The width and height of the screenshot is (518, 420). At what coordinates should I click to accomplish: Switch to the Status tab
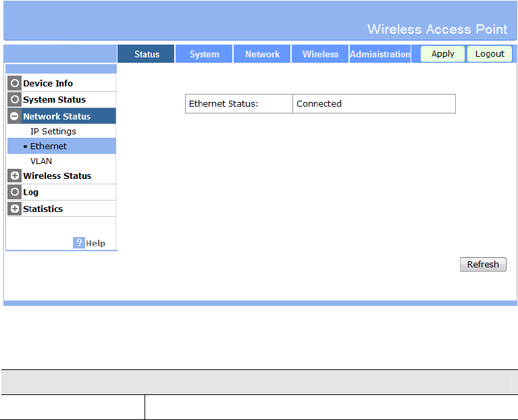click(x=146, y=54)
